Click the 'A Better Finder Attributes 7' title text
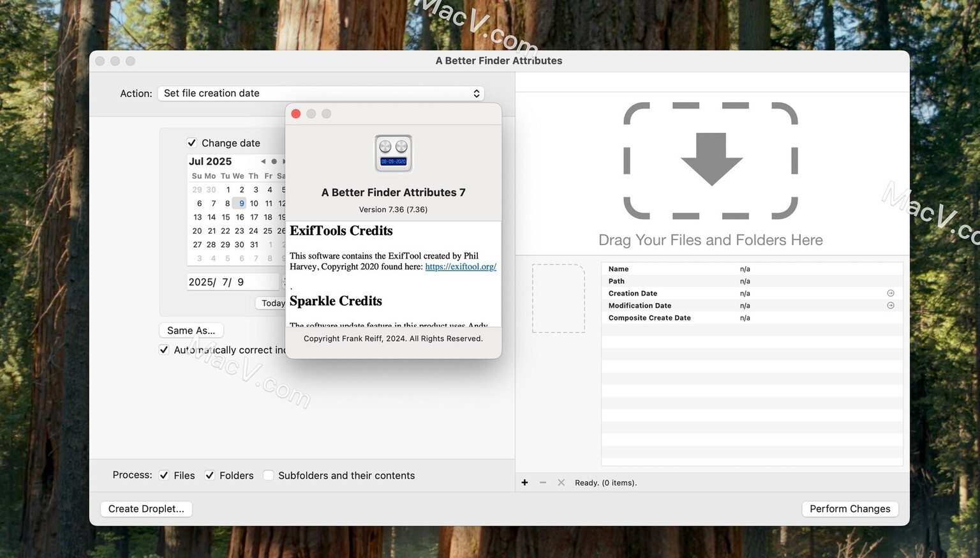The height and width of the screenshot is (558, 980). click(393, 193)
